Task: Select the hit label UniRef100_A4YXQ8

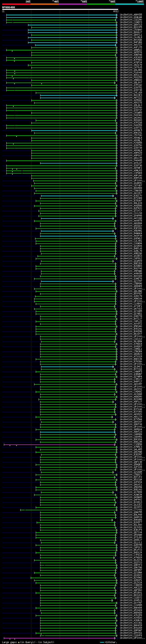Action: 131,218
